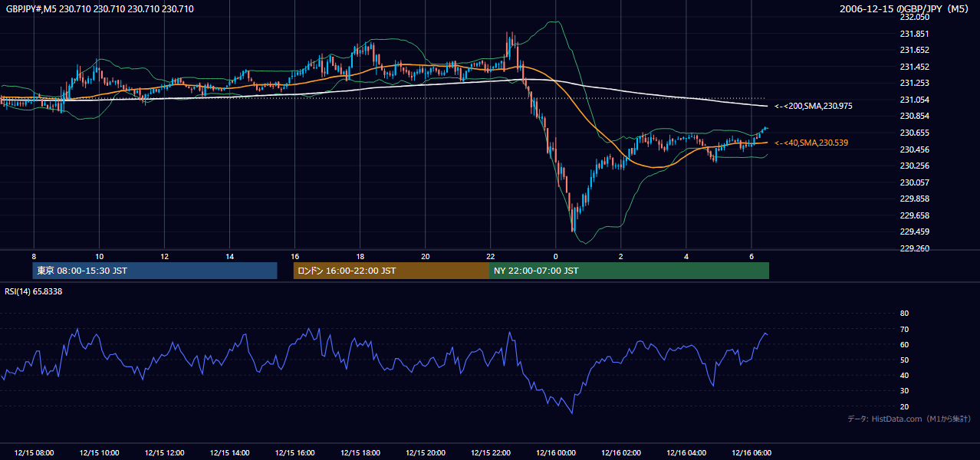Click price axis value 229.658

coord(915,215)
